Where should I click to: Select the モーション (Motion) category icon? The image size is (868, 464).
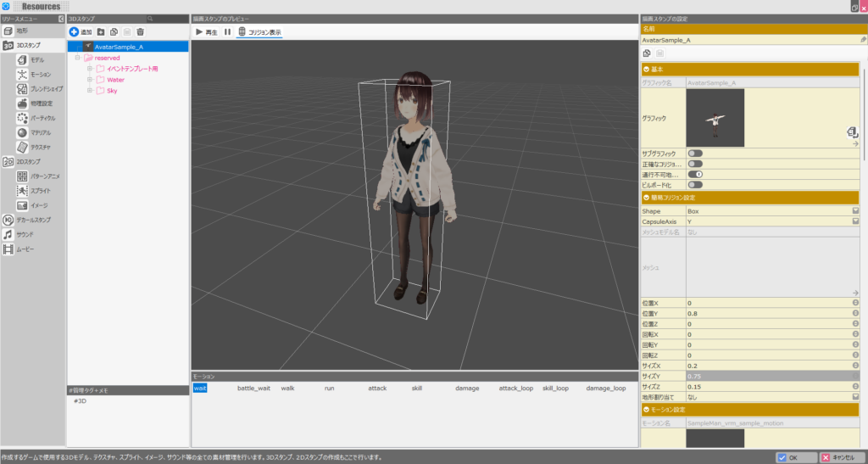pos(22,75)
